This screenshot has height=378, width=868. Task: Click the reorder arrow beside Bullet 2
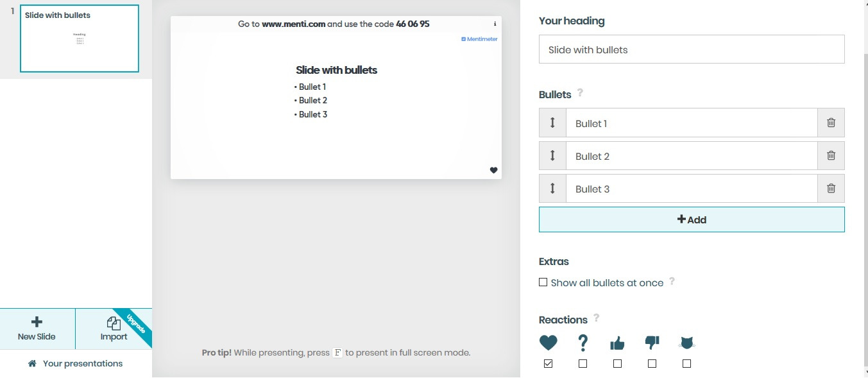tap(552, 155)
